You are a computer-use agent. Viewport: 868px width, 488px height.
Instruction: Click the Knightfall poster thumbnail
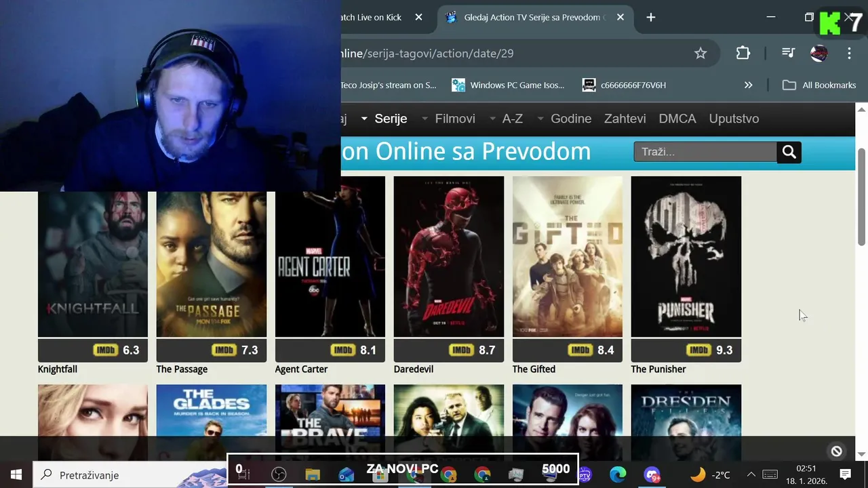93,264
